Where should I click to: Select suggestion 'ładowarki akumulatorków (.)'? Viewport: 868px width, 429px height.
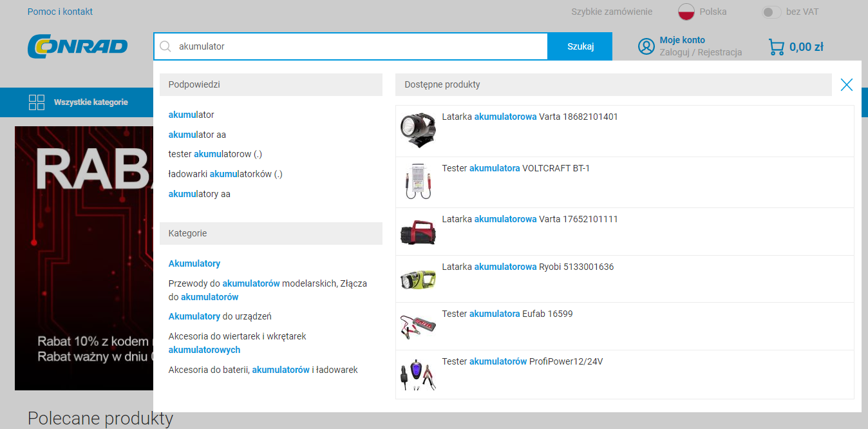click(225, 174)
